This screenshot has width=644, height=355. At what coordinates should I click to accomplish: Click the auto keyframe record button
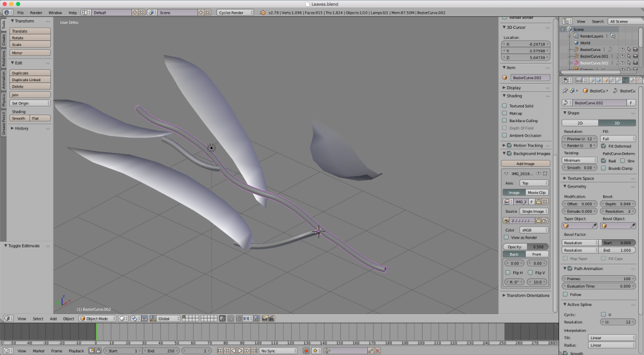(x=306, y=351)
